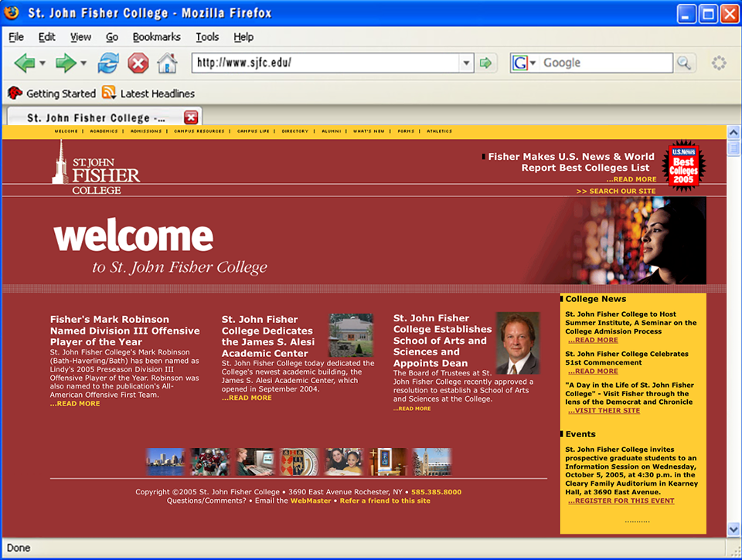Open the Go menu
Image resolution: width=742 pixels, height=560 pixels.
click(111, 37)
